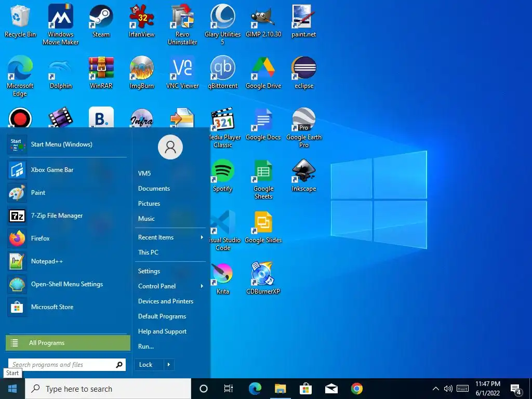
Task: Click the Search programs and files box
Action: 67,365
